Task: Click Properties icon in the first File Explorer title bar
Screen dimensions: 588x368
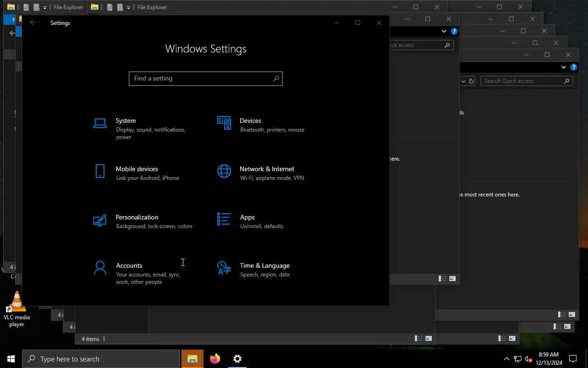Action: 26,7
